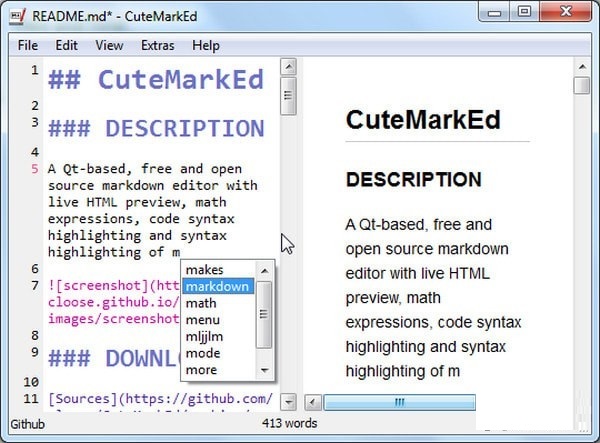Choose 'markdown' from autocomplete list
600x443 pixels.
(x=218, y=287)
